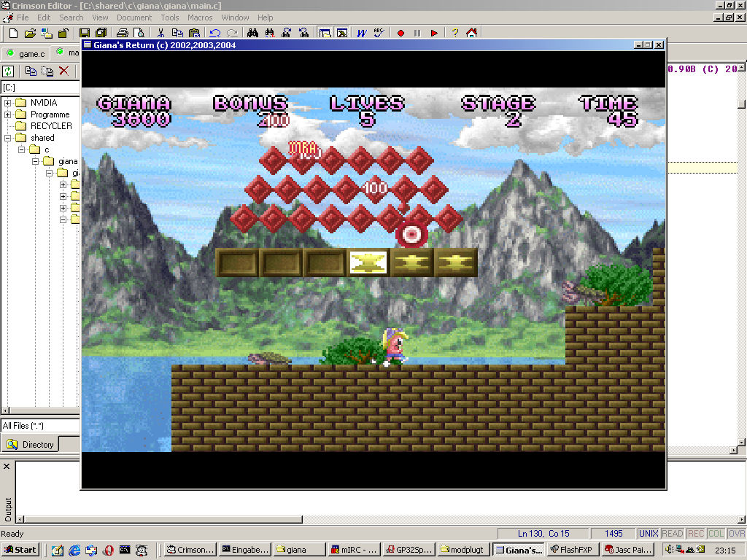Click the Output panel horizontal scrollbar
This screenshot has height=560, width=747.
click(x=163, y=519)
